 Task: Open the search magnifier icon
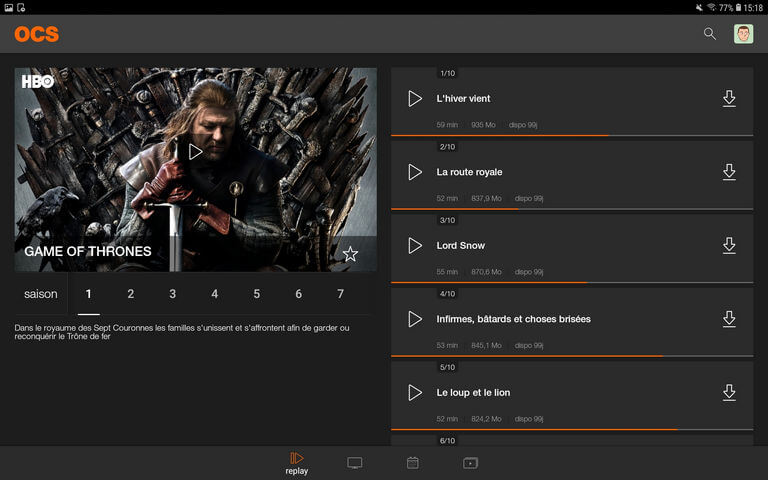710,34
